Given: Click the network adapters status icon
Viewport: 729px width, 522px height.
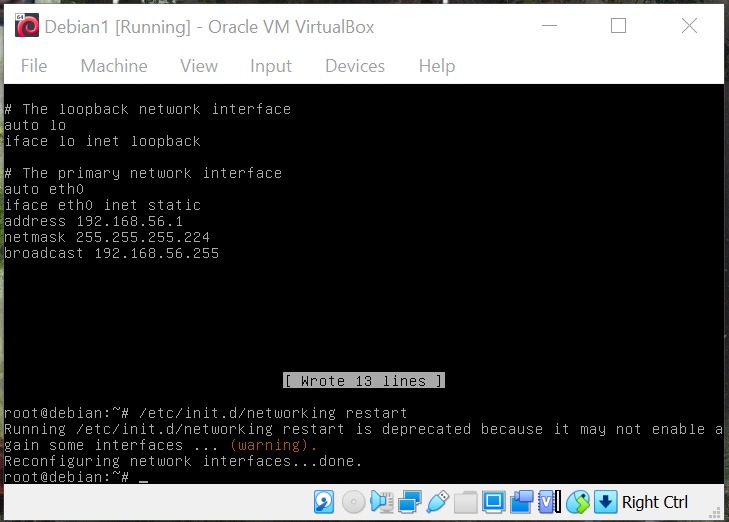Looking at the screenshot, I should click(410, 502).
